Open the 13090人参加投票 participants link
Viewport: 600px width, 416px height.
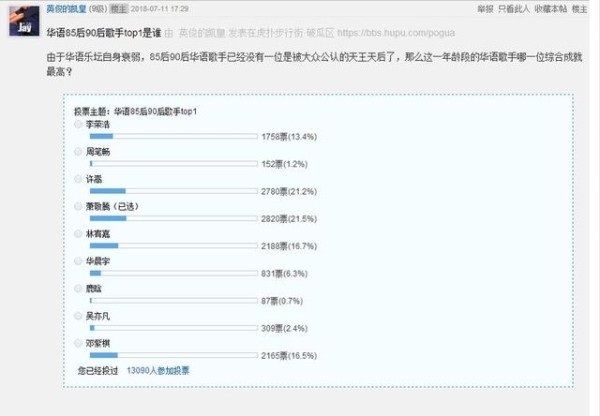pyautogui.click(x=158, y=370)
